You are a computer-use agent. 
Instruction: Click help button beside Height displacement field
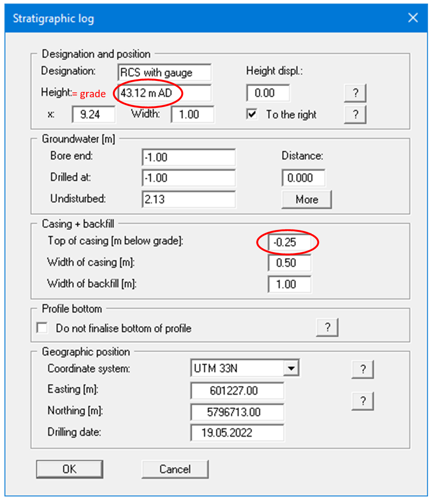(x=355, y=94)
